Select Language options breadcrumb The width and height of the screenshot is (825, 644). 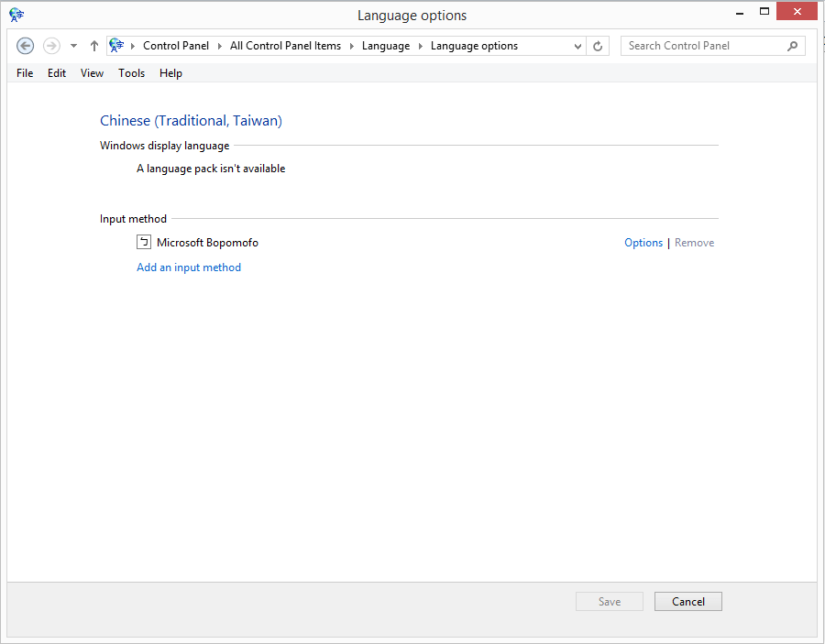pyautogui.click(x=474, y=47)
